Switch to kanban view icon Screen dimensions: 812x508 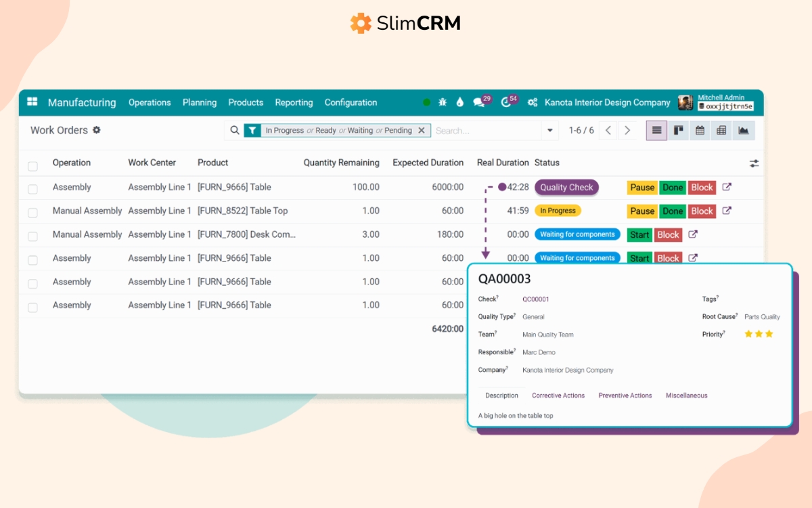coord(678,131)
